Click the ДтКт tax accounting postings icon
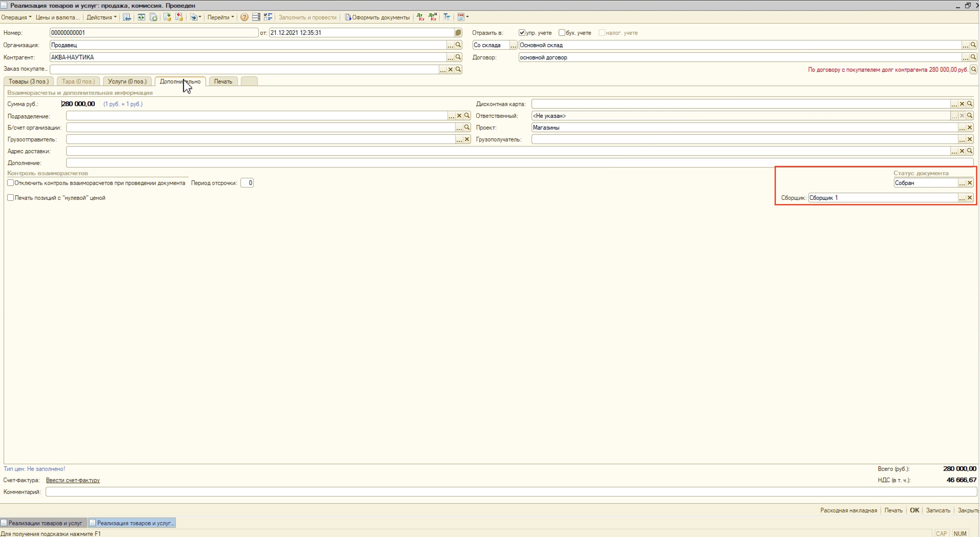Viewport: 980px width, 537px height. pyautogui.click(x=433, y=17)
